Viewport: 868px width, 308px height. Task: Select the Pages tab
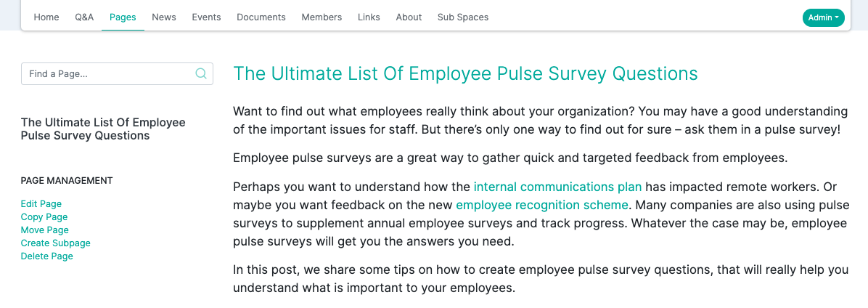pos(123,17)
